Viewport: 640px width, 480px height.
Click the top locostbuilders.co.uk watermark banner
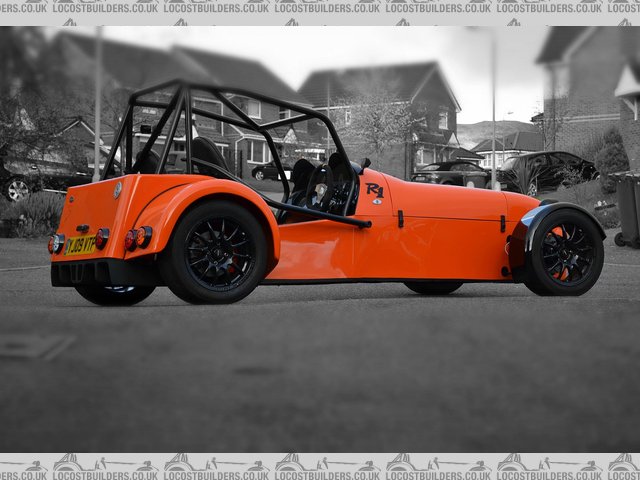pos(320,8)
